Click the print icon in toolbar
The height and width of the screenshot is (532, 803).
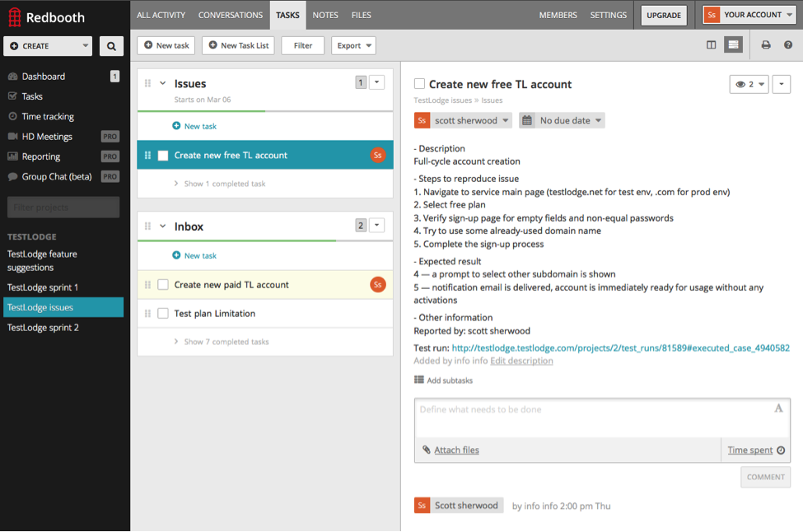766,45
